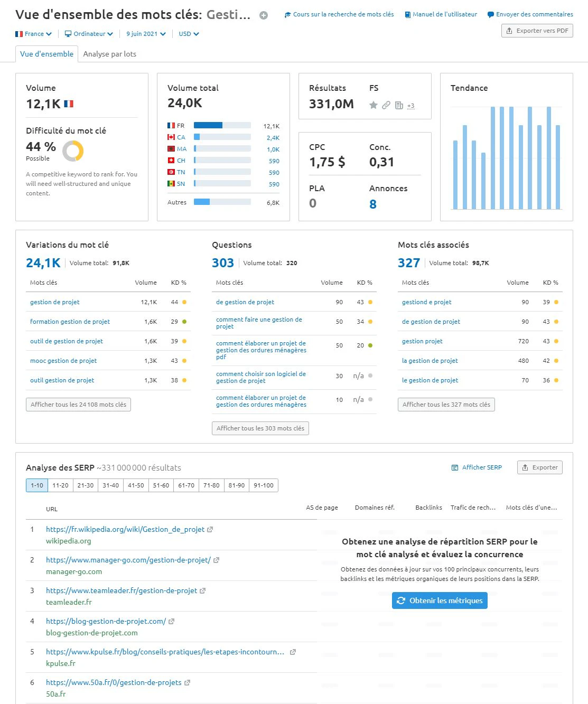The image size is (588, 704).
Task: Click Afficher tous les 303 mots clés
Action: click(x=260, y=428)
